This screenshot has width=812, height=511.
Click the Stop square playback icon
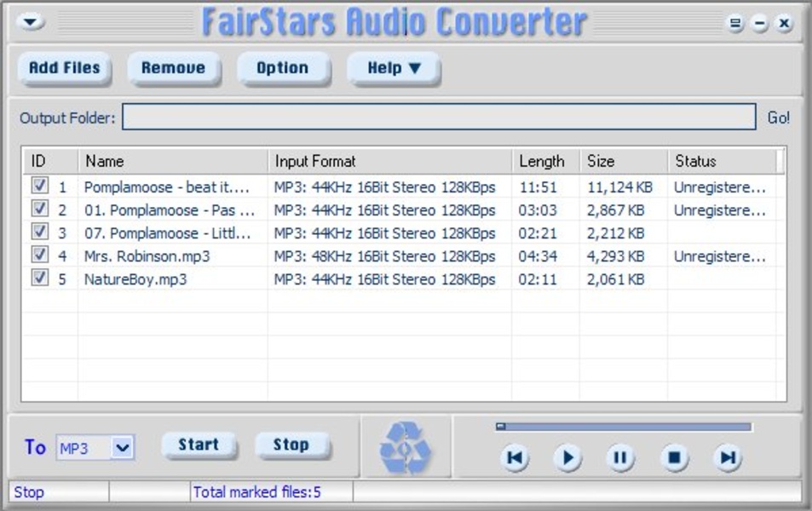pos(673,458)
